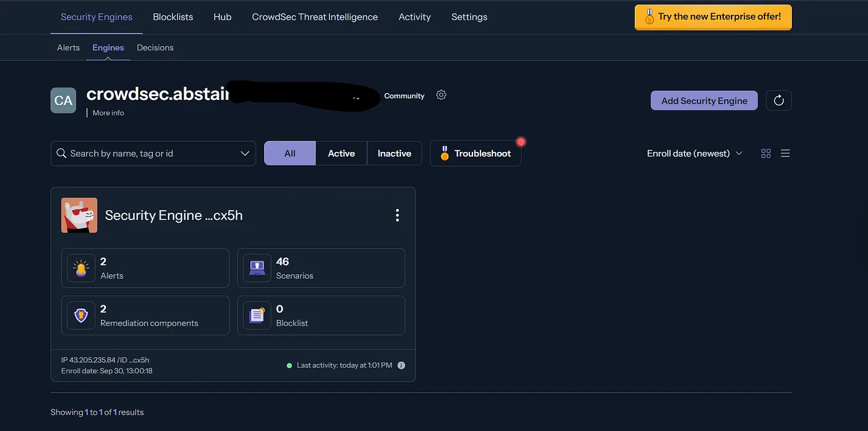This screenshot has height=431, width=868.
Task: Filter engines by Active
Action: click(x=342, y=153)
